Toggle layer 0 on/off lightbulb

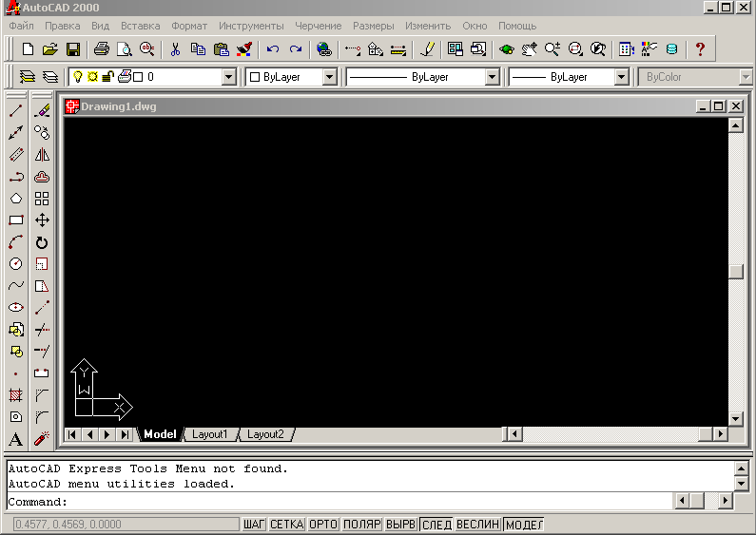(x=78, y=77)
